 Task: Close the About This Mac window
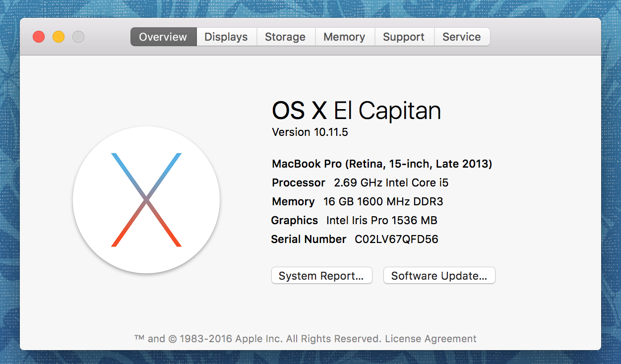tap(39, 37)
